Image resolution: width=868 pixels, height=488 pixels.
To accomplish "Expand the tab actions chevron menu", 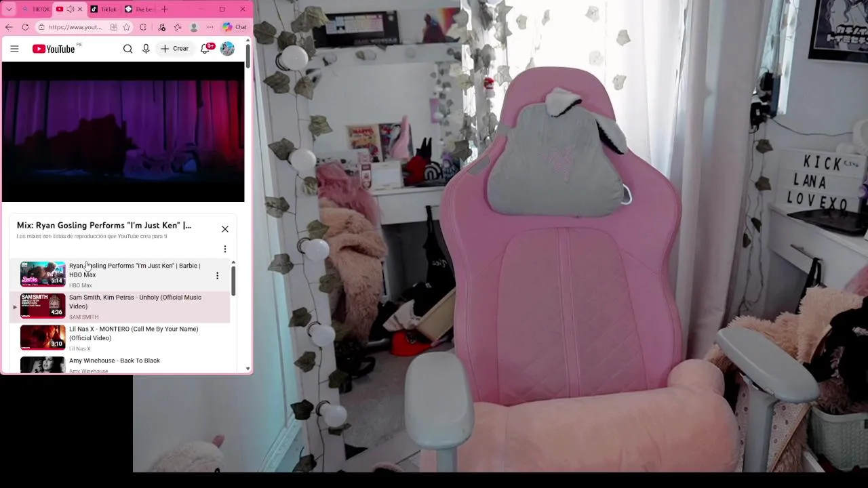I will coord(9,9).
